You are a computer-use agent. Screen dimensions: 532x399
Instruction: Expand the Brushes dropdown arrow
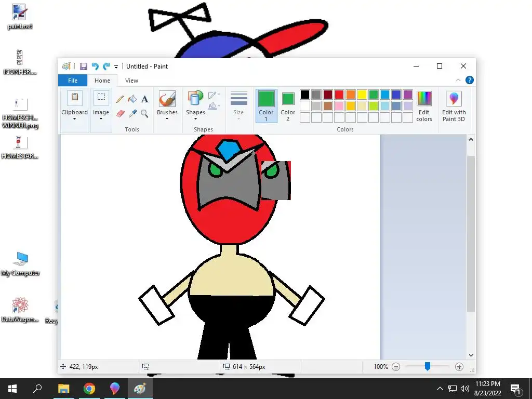click(x=167, y=119)
